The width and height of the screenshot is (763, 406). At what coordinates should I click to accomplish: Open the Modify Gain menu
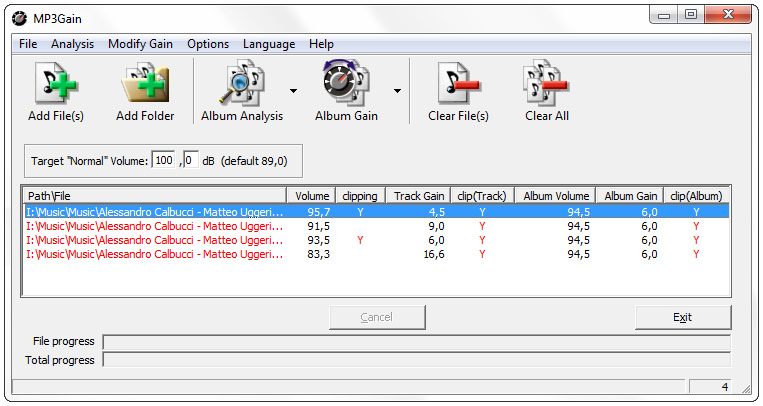pos(140,44)
